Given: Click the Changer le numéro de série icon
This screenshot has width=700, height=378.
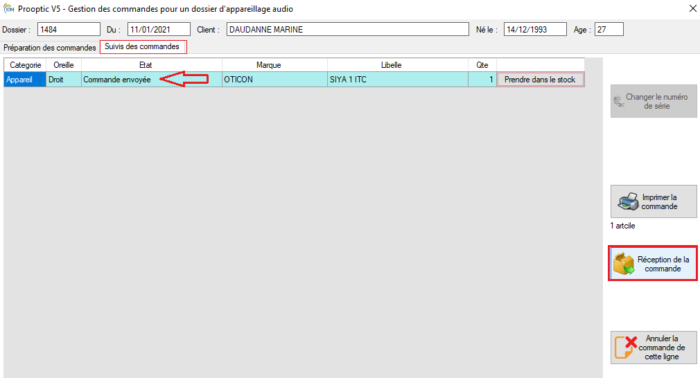Looking at the screenshot, I should click(619, 102).
